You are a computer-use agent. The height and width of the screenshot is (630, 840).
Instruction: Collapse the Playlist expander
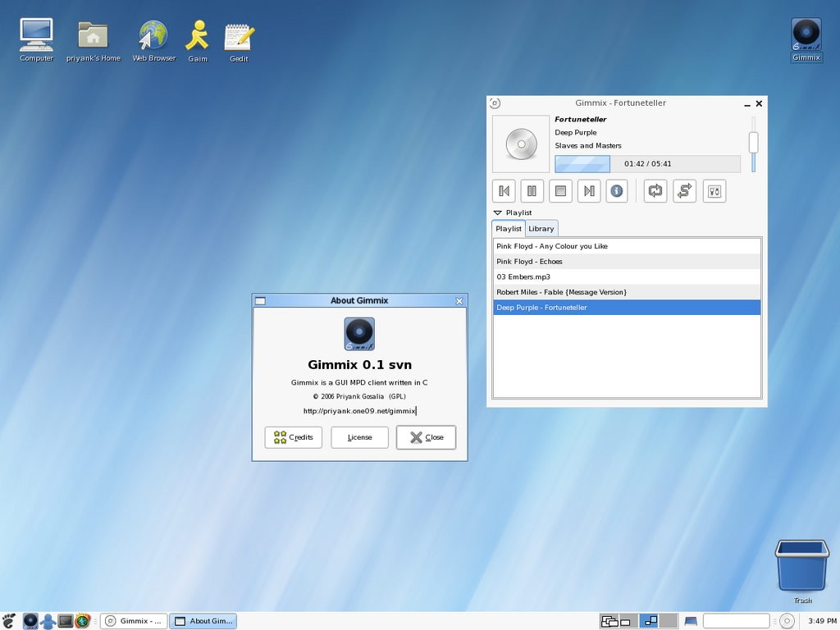click(498, 212)
